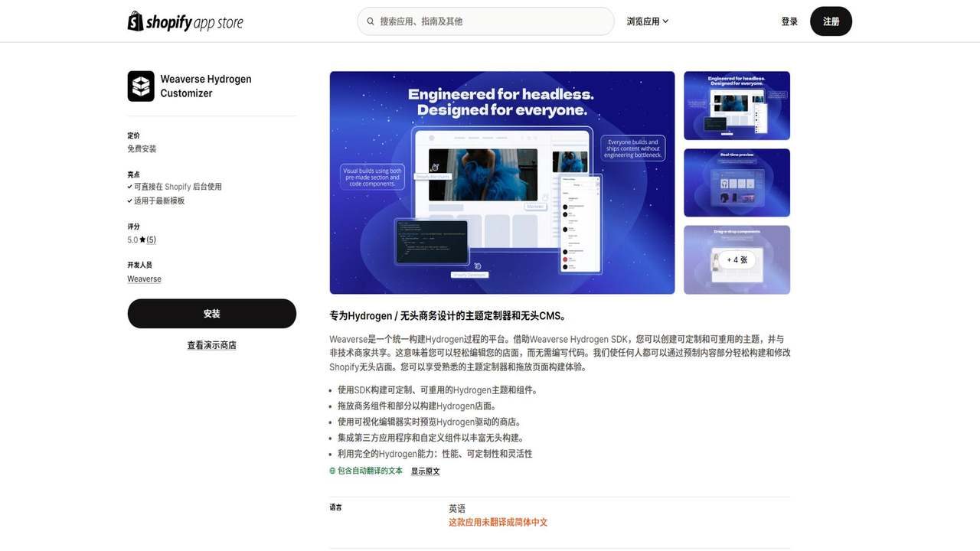
Task: Click the 英语 language value
Action: point(457,509)
